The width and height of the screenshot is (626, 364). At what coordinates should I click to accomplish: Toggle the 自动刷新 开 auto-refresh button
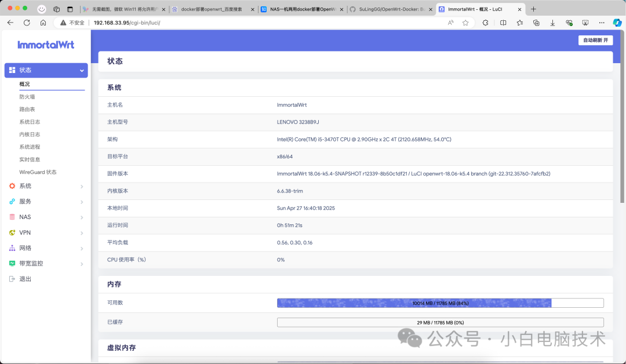595,41
